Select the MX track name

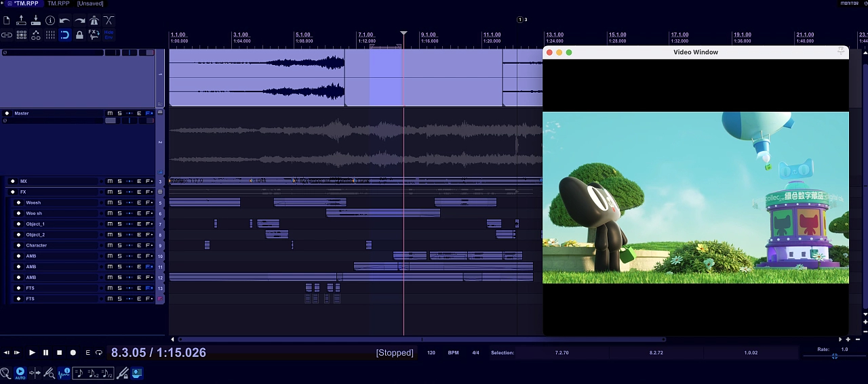click(x=24, y=182)
